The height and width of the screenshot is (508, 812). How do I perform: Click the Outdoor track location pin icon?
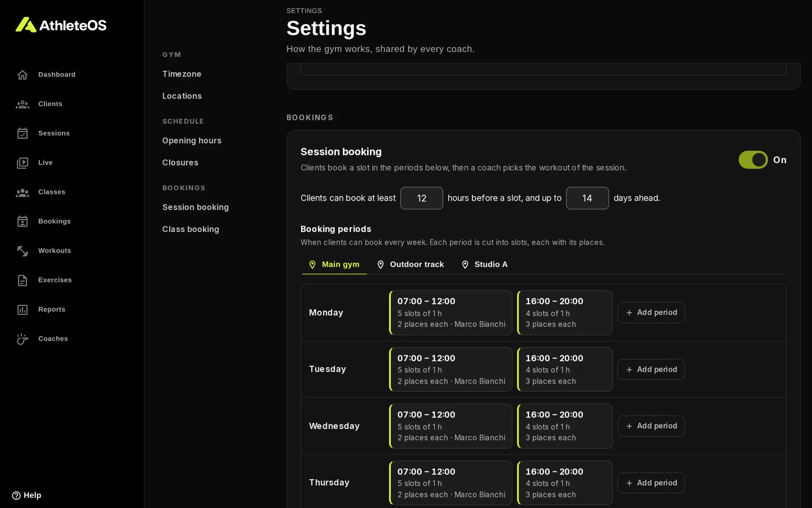(380, 265)
